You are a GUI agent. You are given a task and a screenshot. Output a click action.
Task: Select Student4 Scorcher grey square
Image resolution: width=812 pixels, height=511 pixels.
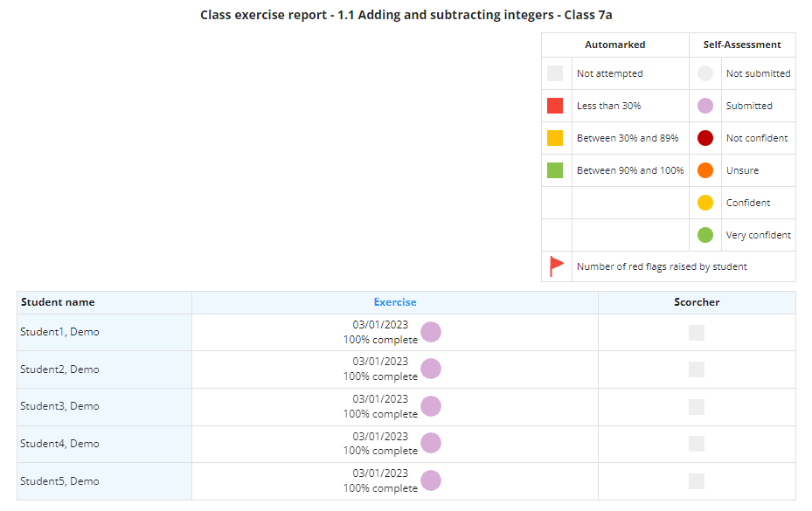point(697,444)
